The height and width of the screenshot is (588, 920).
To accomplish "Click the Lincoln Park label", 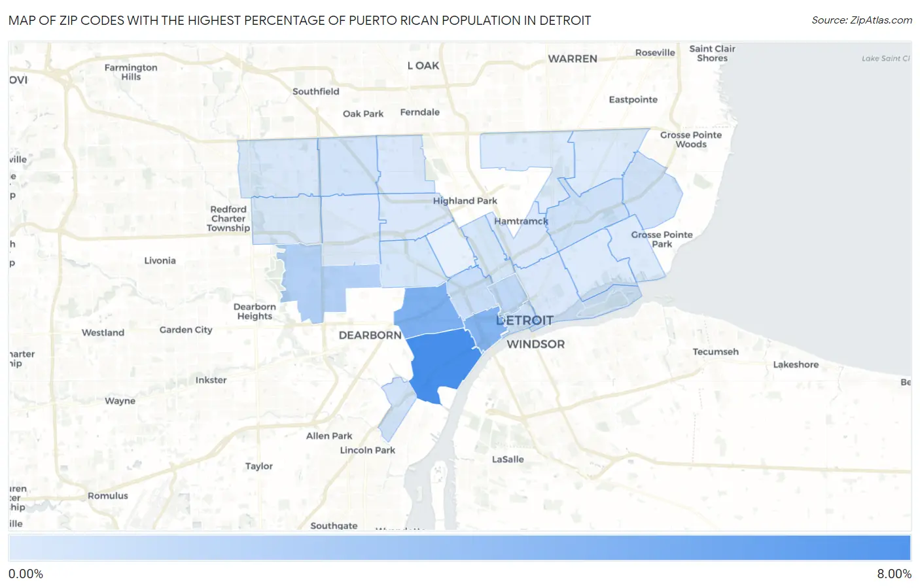I will point(367,450).
